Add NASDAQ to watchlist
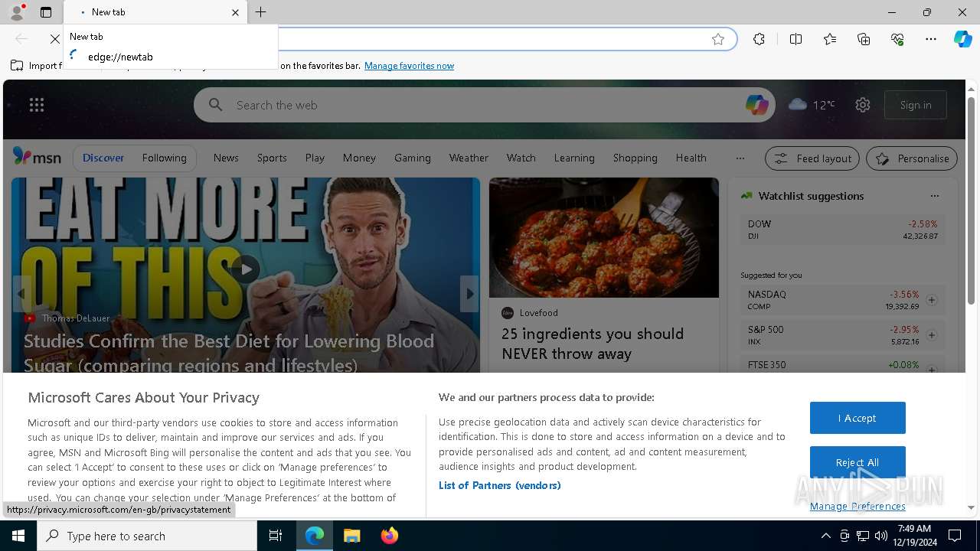Screen dimensions: 980x551 pos(932,300)
